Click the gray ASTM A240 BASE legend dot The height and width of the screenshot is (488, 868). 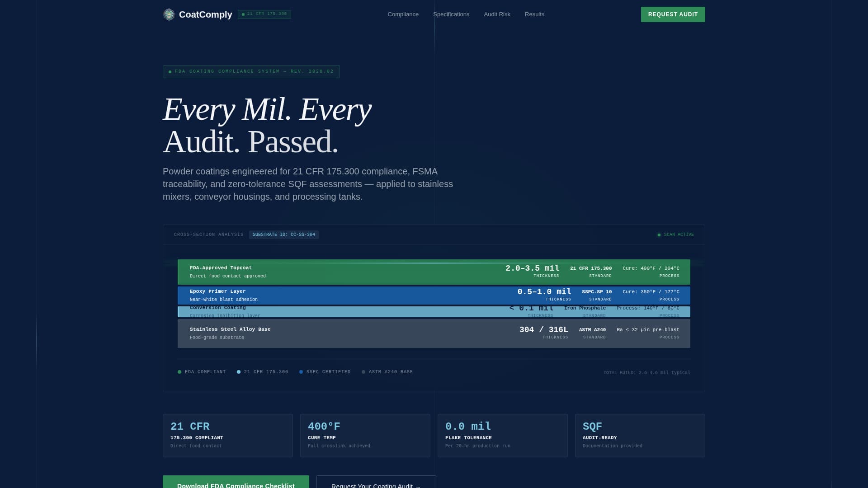(x=363, y=372)
